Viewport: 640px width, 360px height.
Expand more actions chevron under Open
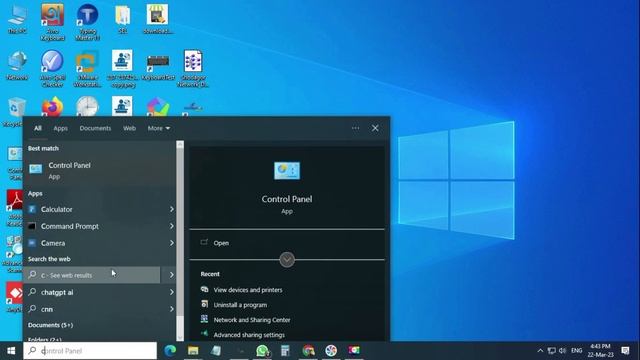click(x=287, y=260)
